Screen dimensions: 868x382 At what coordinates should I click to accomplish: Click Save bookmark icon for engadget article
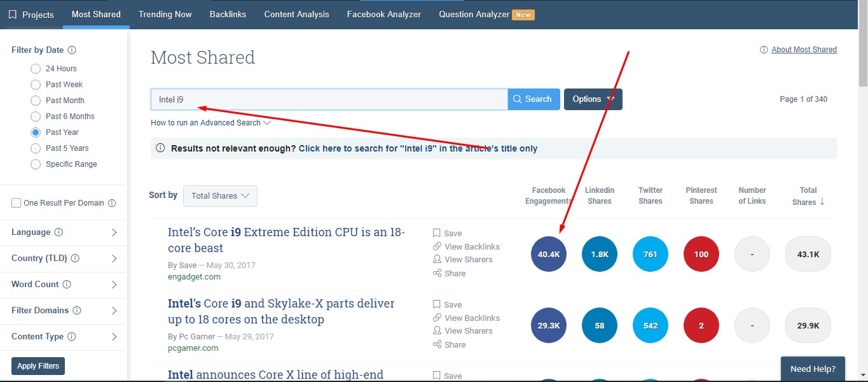[x=437, y=233]
